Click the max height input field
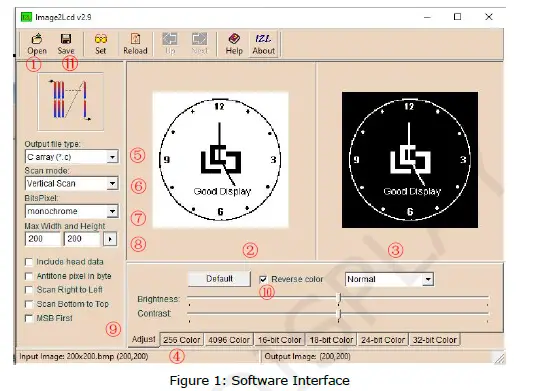 [82, 239]
